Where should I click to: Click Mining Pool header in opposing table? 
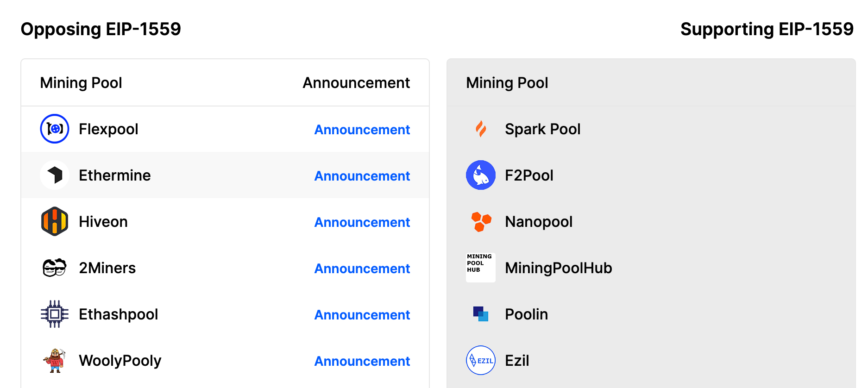[x=81, y=83]
